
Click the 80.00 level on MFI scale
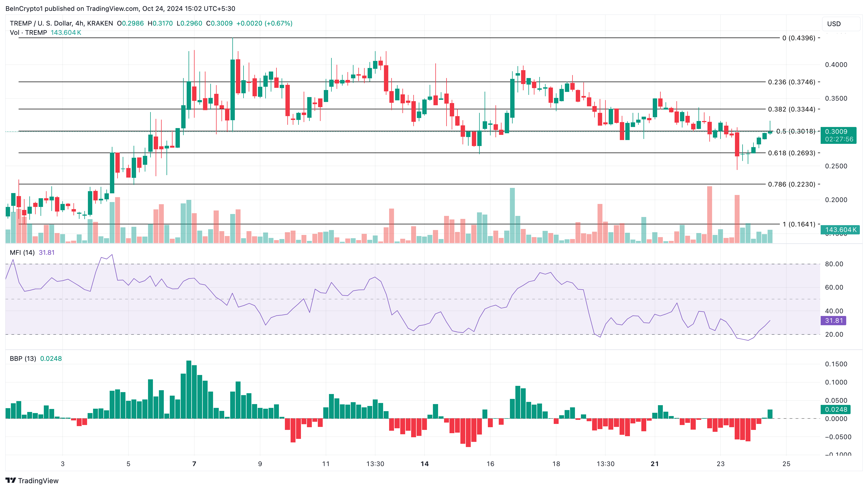[834, 264]
